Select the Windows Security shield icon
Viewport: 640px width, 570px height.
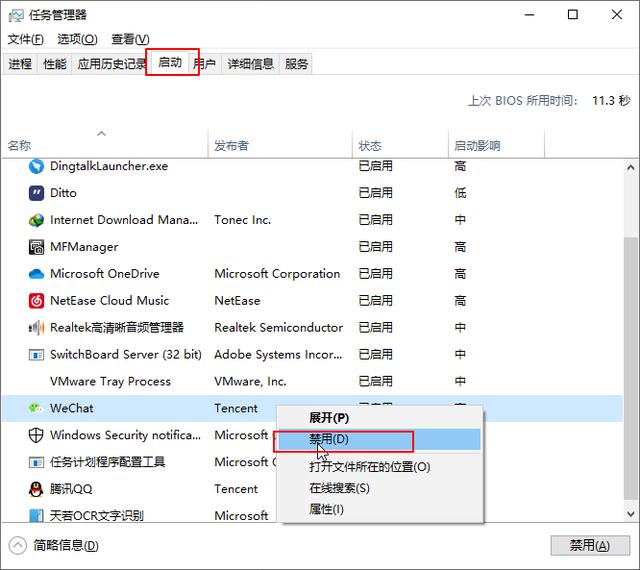pyautogui.click(x=36, y=435)
